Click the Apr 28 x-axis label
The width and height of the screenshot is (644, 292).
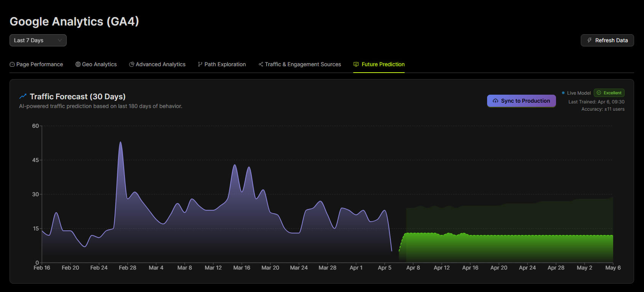556,268
